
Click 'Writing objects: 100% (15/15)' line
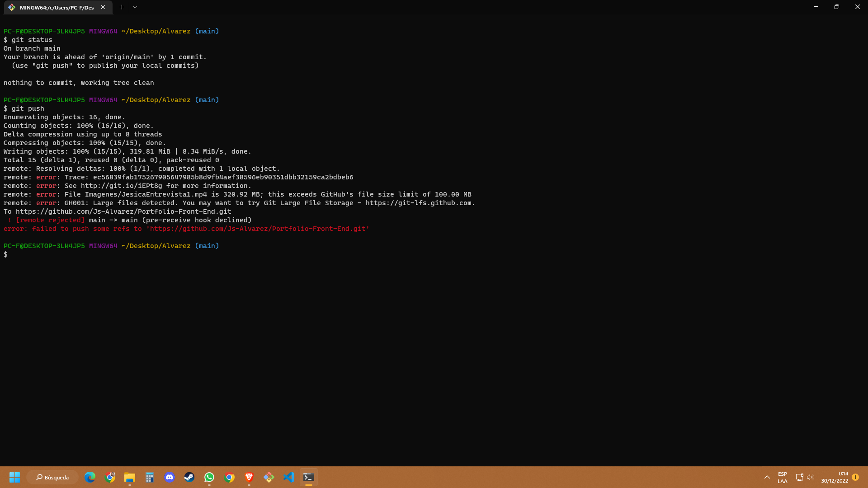click(x=127, y=151)
